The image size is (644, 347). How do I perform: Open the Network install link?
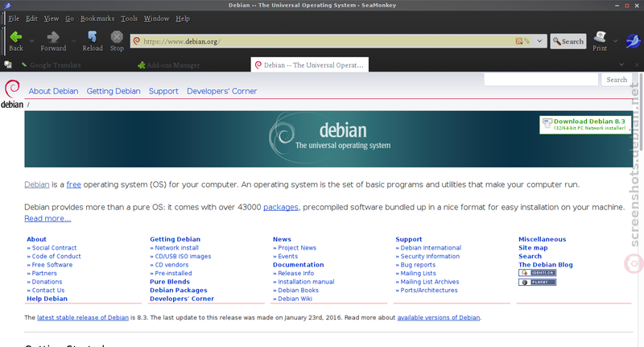tap(176, 248)
